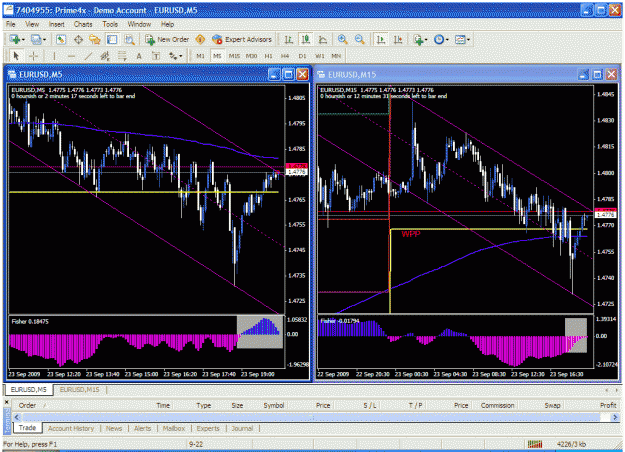Select the Crosshair tool
Screen dimensions: 625x452
(x=33, y=56)
